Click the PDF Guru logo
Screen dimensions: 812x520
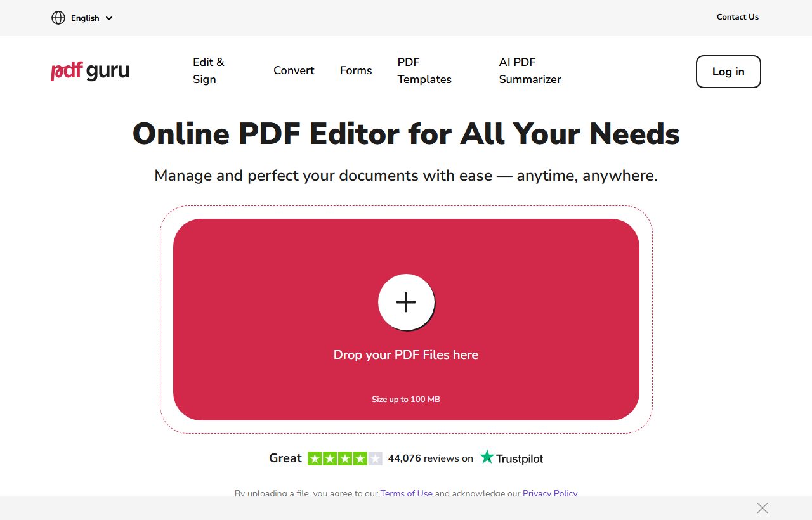90,71
